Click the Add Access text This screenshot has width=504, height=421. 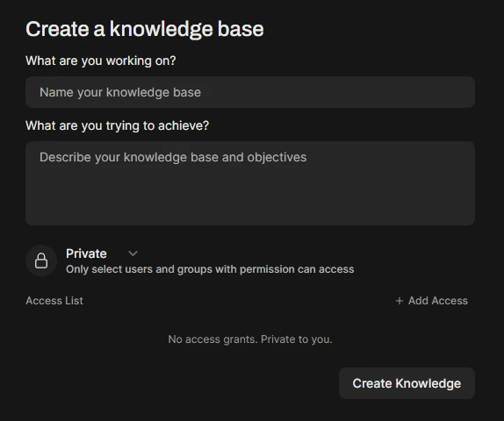(x=438, y=301)
